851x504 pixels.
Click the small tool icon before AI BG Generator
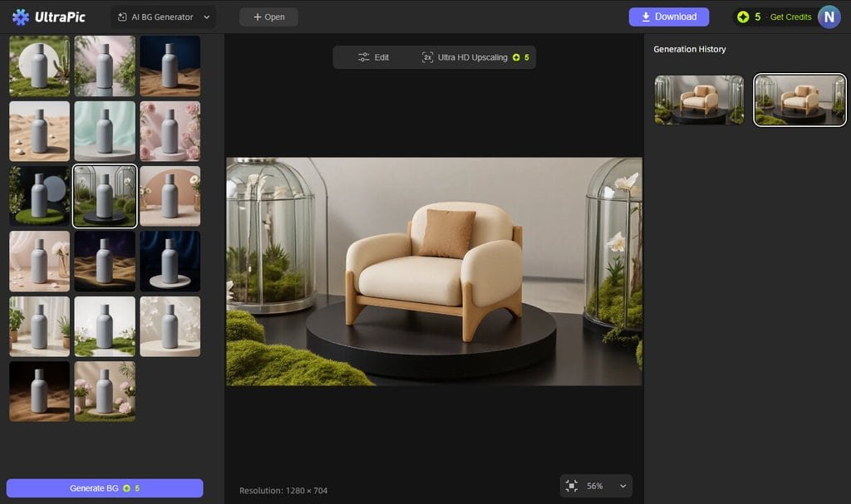(125, 16)
